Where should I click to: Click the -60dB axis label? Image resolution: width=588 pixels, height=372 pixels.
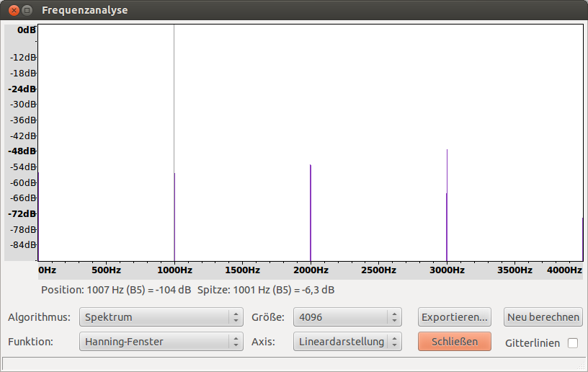[23, 182]
